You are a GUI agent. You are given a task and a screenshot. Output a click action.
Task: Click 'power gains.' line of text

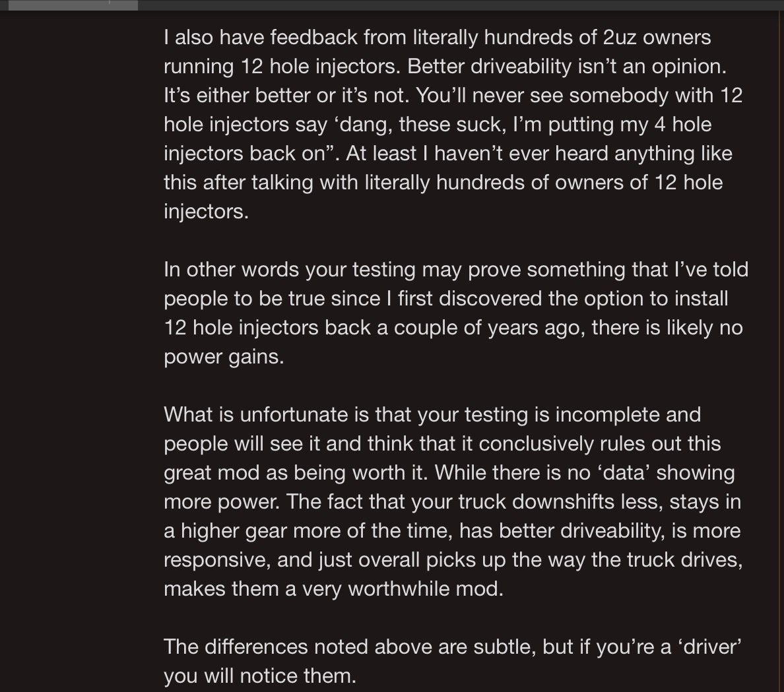224,358
